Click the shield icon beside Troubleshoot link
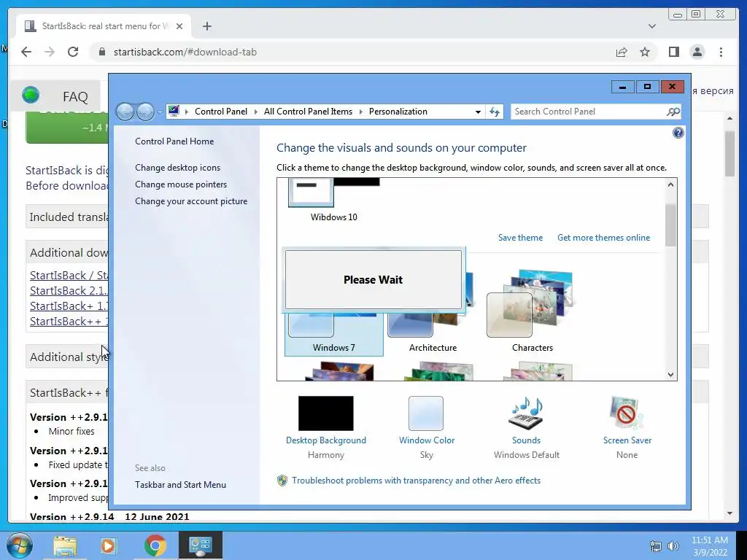Image resolution: width=747 pixels, height=560 pixels. [282, 481]
